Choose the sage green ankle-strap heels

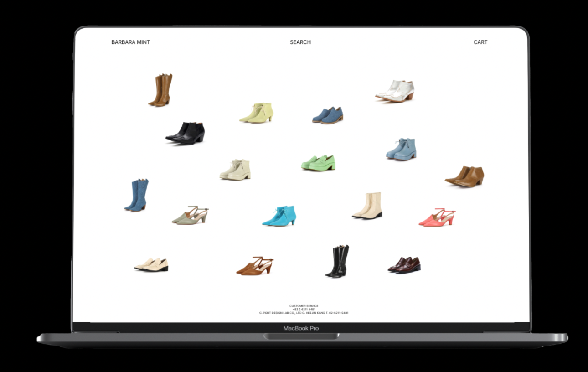click(x=190, y=215)
